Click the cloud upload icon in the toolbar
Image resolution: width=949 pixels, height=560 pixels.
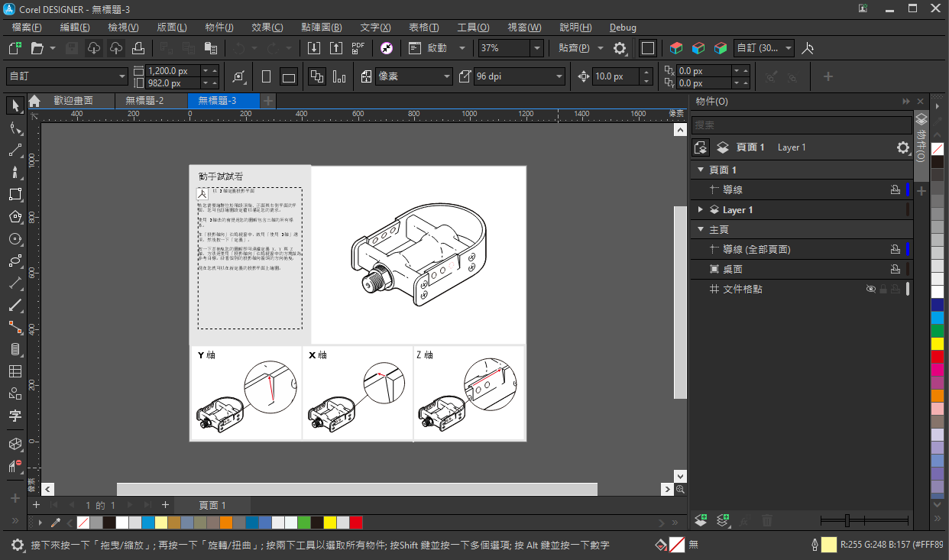click(x=116, y=48)
